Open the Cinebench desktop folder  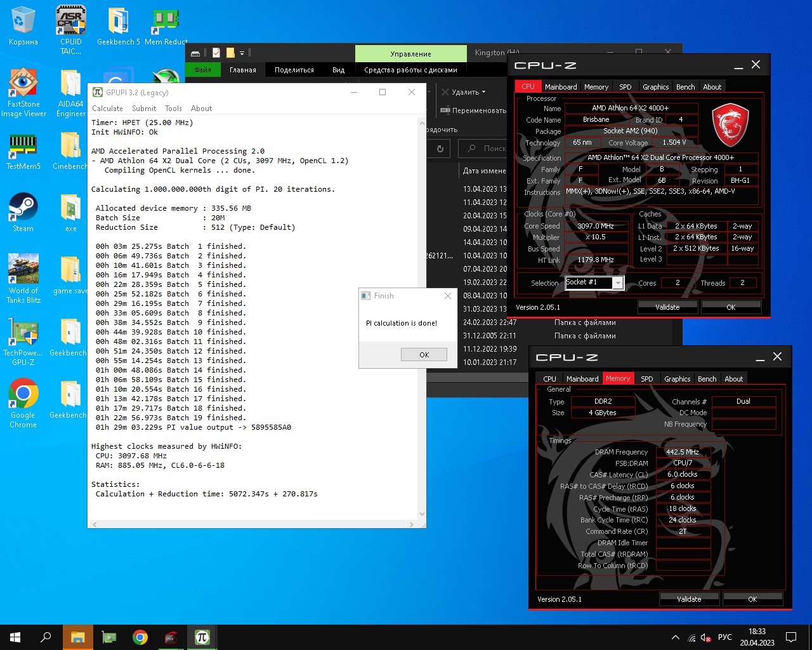pos(70,150)
